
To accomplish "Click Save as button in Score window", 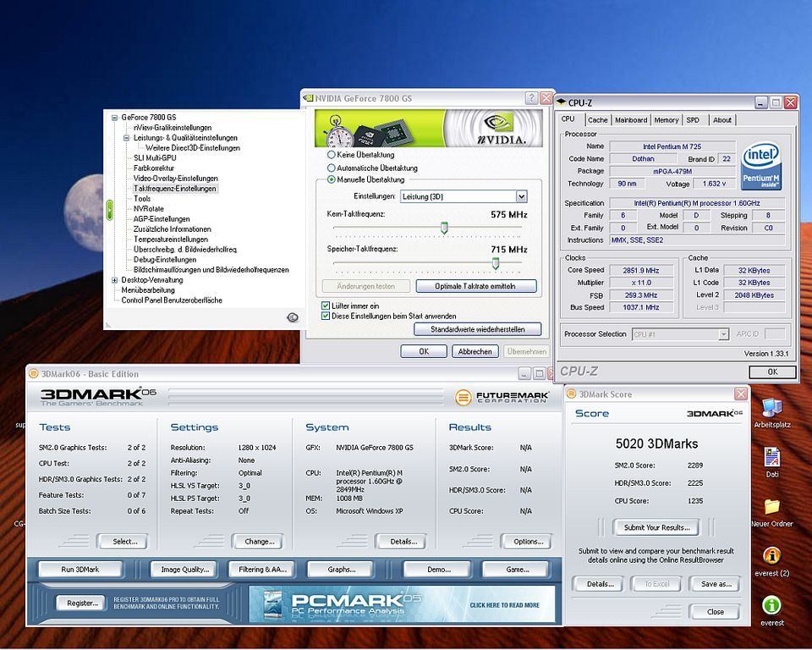I will tap(716, 584).
